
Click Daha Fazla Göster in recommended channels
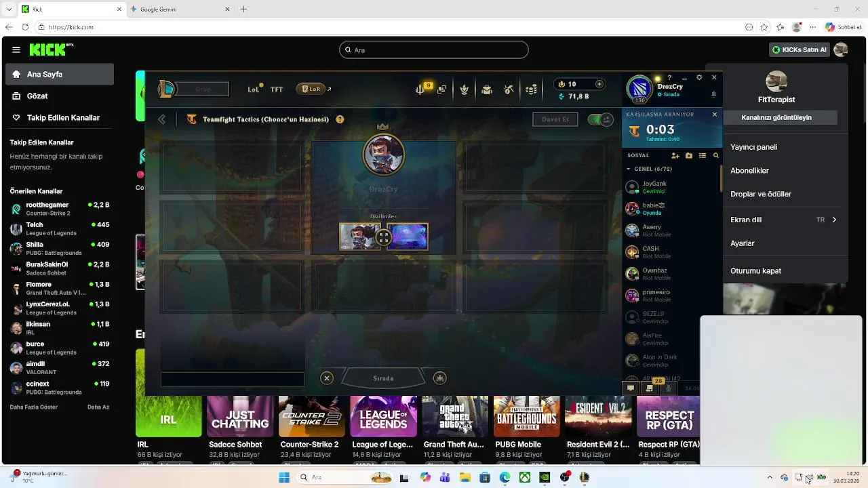pyautogui.click(x=34, y=407)
